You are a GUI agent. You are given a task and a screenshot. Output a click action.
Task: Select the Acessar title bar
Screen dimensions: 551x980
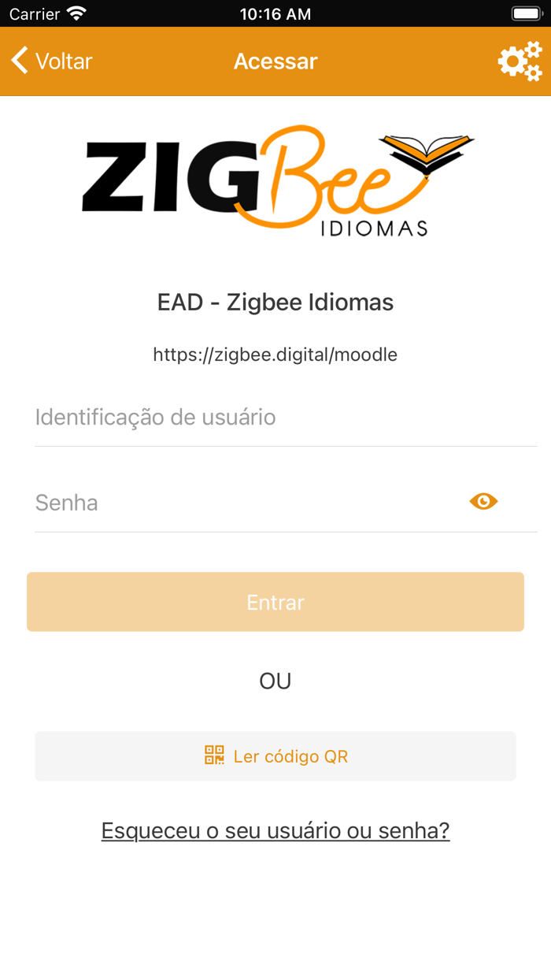click(x=275, y=61)
